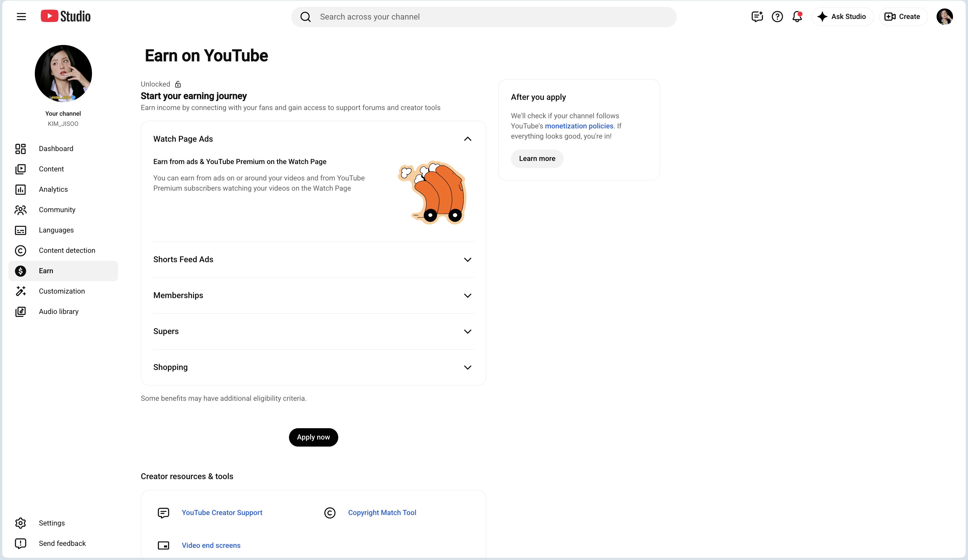This screenshot has width=968, height=560.
Task: Expand the Shopping section
Action: (468, 367)
